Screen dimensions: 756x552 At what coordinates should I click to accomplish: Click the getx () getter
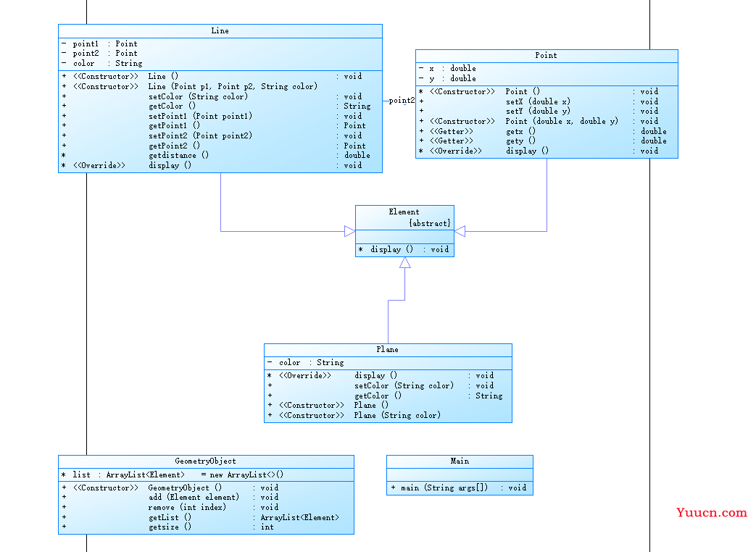[520, 132]
